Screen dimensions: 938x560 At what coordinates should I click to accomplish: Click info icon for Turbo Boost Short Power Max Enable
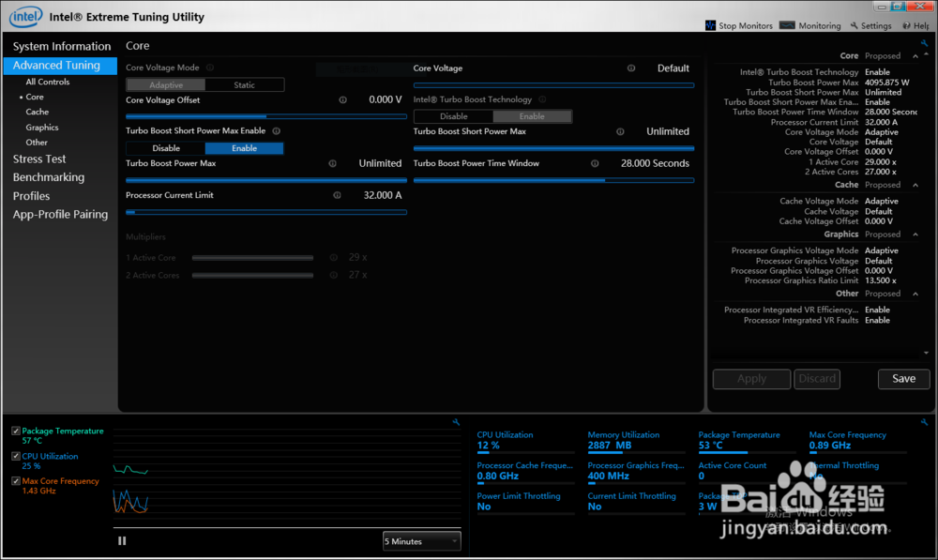click(277, 131)
